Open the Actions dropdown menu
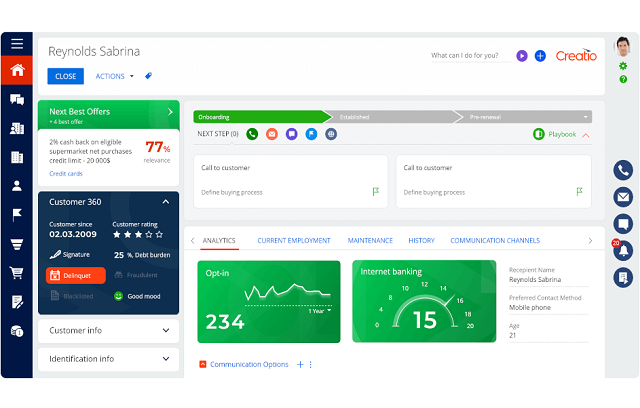 (114, 76)
